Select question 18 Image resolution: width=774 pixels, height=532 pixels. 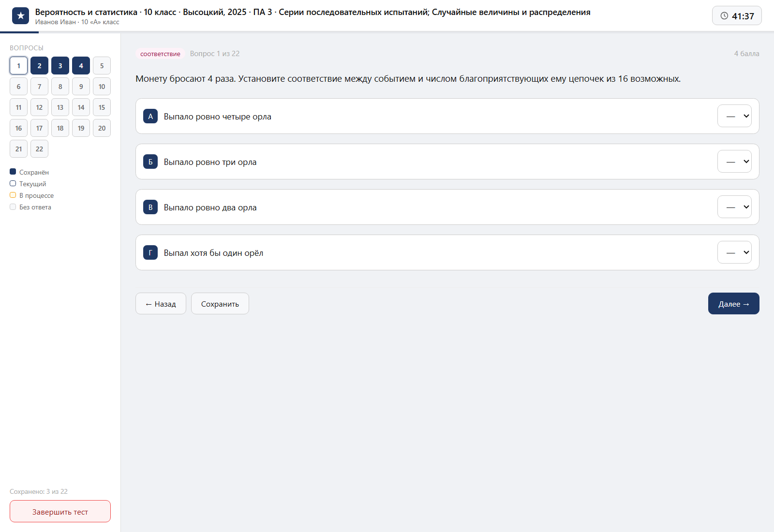click(x=60, y=128)
